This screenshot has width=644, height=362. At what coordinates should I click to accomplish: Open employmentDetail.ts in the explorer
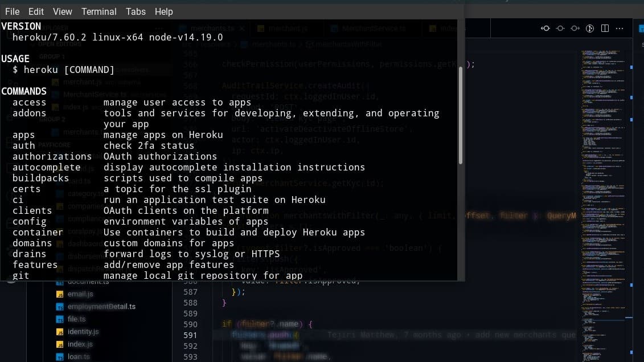pos(101,307)
